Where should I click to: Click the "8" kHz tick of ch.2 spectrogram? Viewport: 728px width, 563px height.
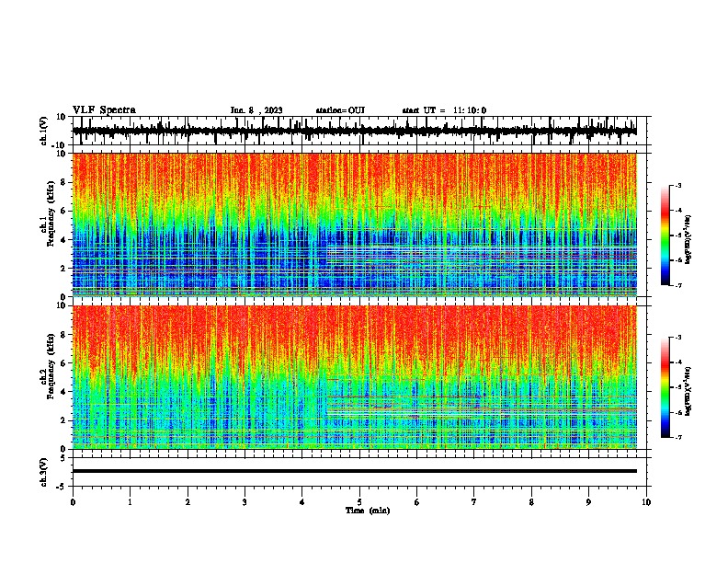63,335
